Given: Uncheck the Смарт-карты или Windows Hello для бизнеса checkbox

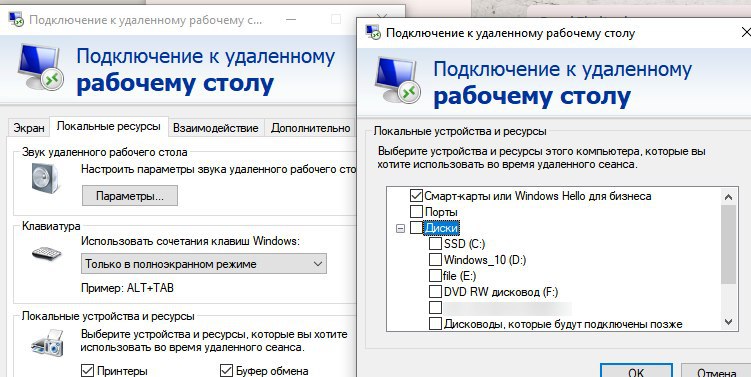Looking at the screenshot, I should 416,195.
